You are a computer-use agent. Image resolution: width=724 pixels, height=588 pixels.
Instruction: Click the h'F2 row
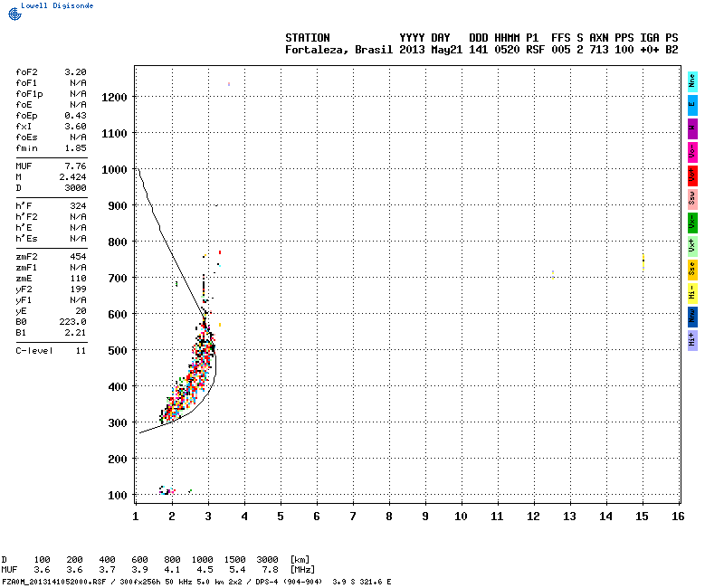tap(51, 217)
